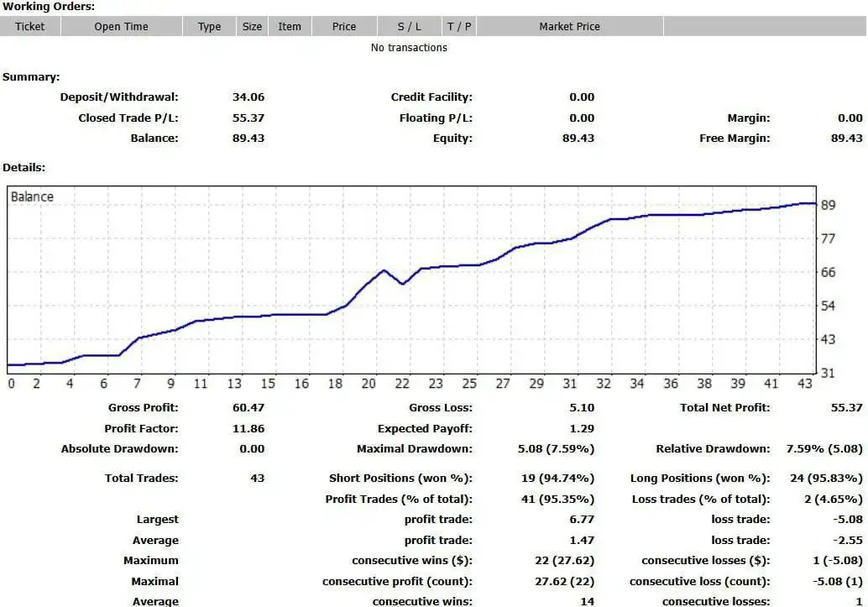
Task: Sort by the Price column header
Action: click(x=344, y=26)
